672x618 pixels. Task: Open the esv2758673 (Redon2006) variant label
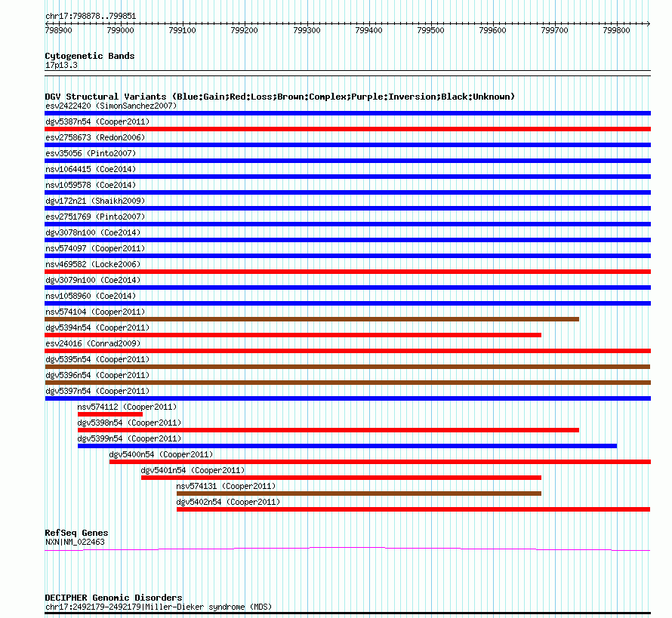coord(95,137)
